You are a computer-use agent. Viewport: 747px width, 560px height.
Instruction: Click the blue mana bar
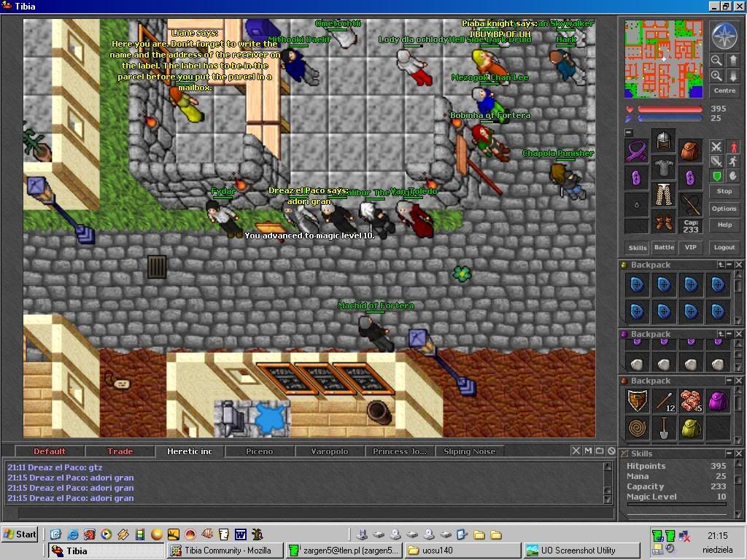(x=670, y=118)
